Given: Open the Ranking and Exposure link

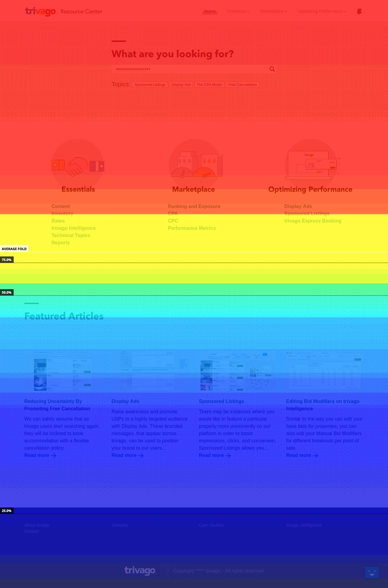Looking at the screenshot, I should click(x=194, y=206).
